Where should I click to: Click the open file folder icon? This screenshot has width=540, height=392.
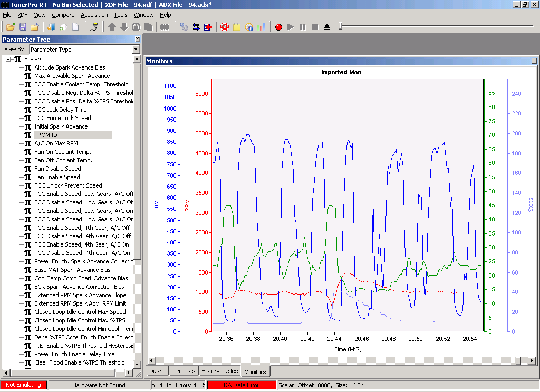[x=10, y=27]
